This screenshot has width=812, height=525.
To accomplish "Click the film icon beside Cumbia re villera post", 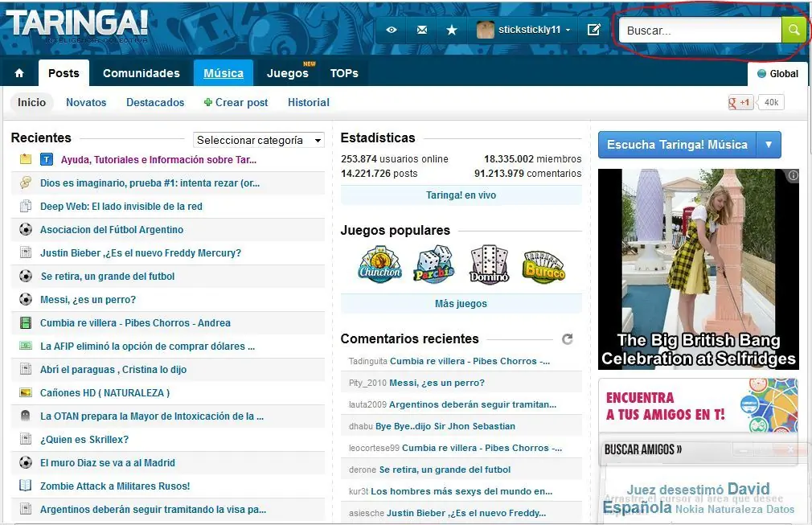I will [x=26, y=323].
